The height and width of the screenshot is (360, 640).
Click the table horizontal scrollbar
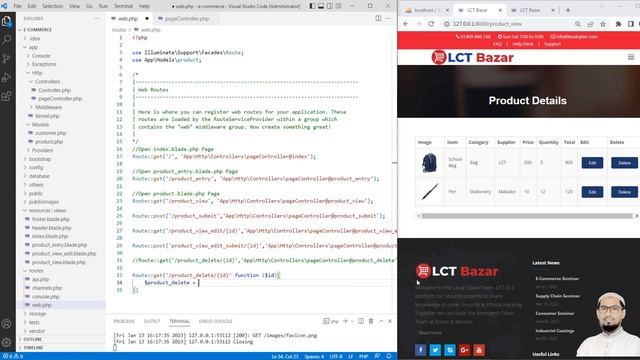coord(527,216)
